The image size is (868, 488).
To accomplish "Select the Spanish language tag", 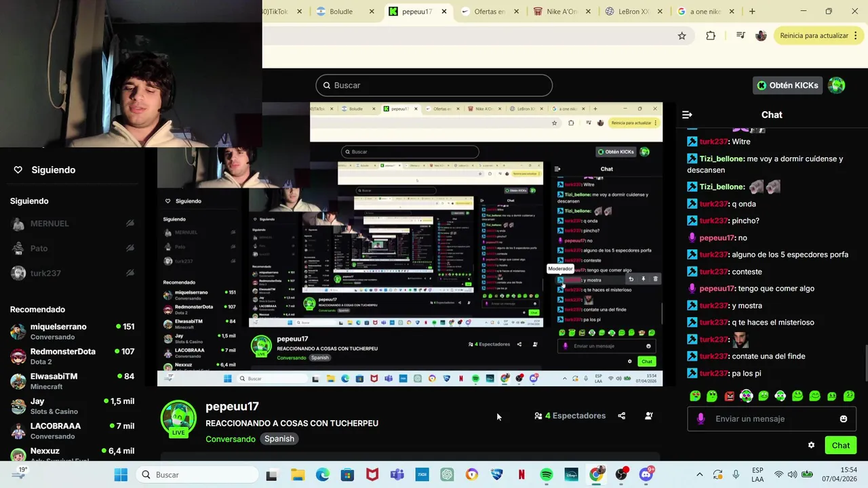I will tap(279, 439).
